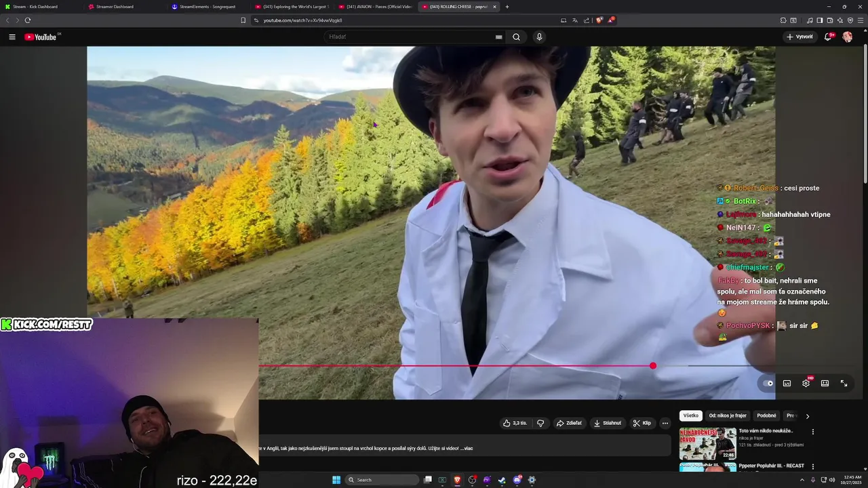Open clock showing 12:45 AM
This screenshot has height=488, width=868.
(852, 480)
